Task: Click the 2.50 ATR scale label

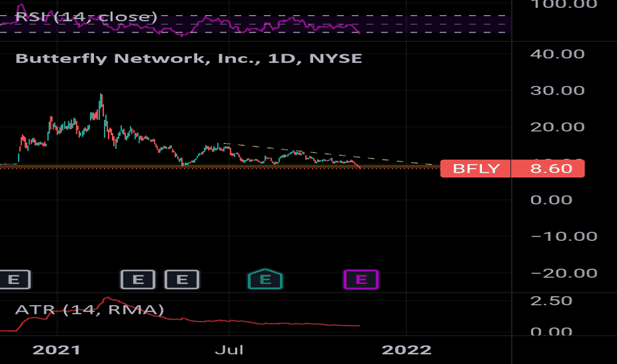Action: [x=551, y=301]
